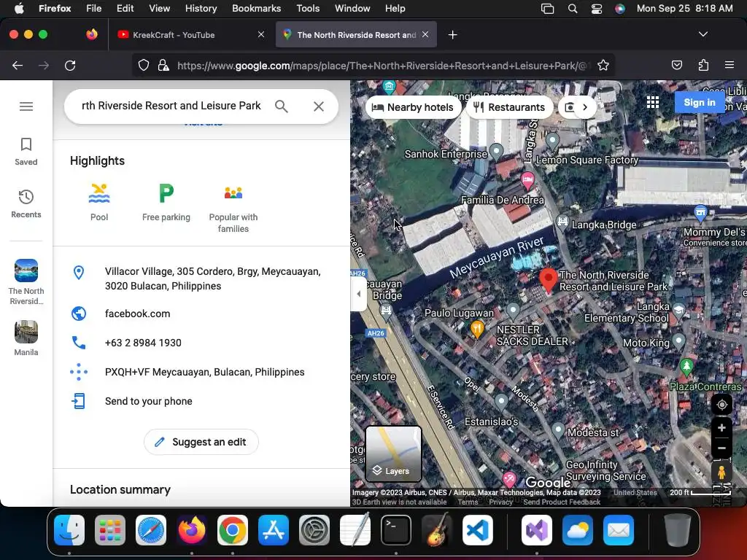Go back in Firefox

click(x=18, y=65)
